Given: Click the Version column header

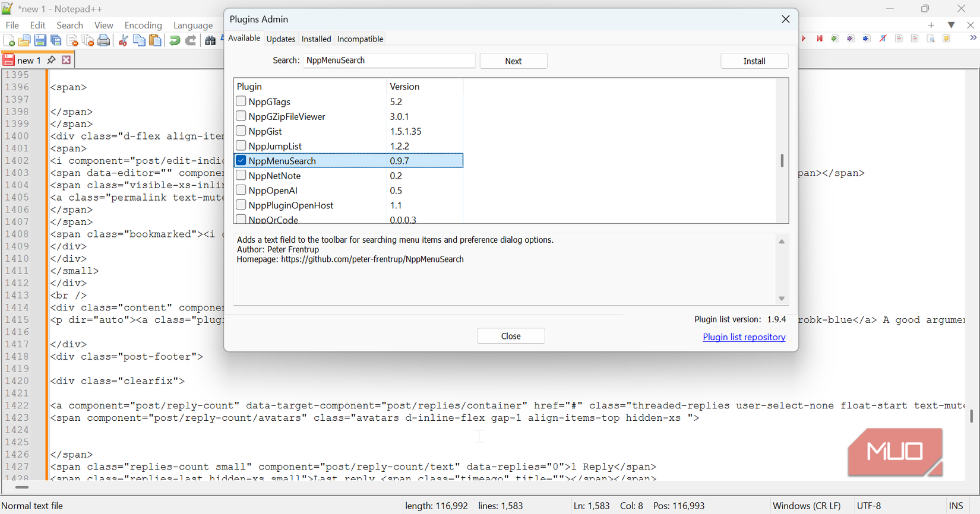Looking at the screenshot, I should (x=425, y=87).
